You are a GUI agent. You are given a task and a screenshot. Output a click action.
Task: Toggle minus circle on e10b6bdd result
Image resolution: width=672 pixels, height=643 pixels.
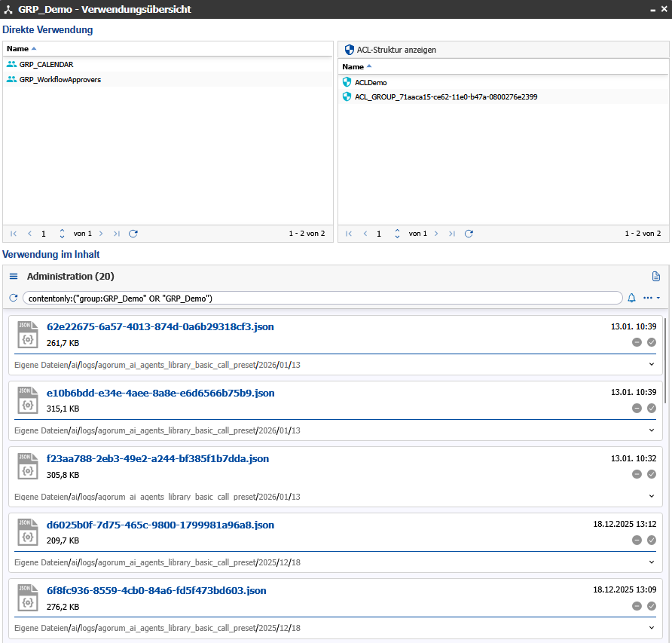click(x=637, y=408)
